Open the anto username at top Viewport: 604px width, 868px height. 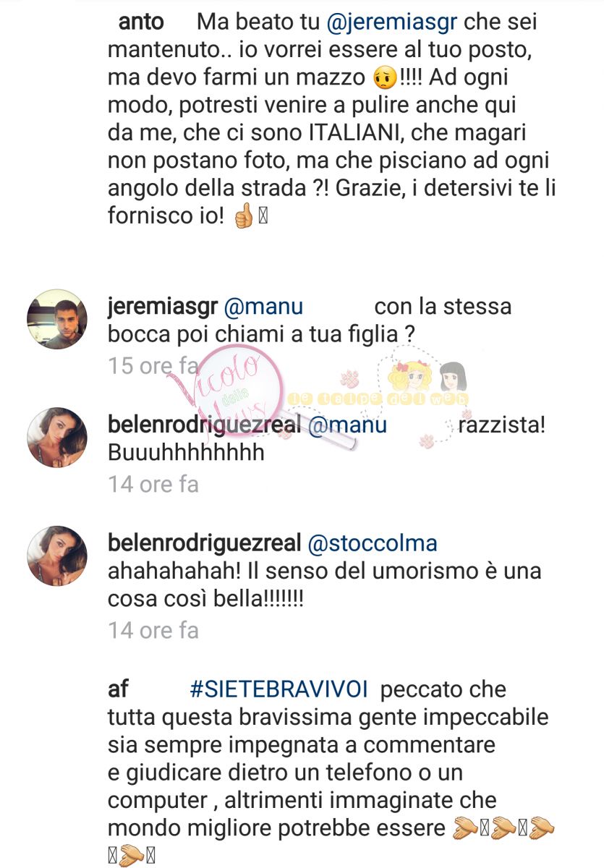[140, 22]
